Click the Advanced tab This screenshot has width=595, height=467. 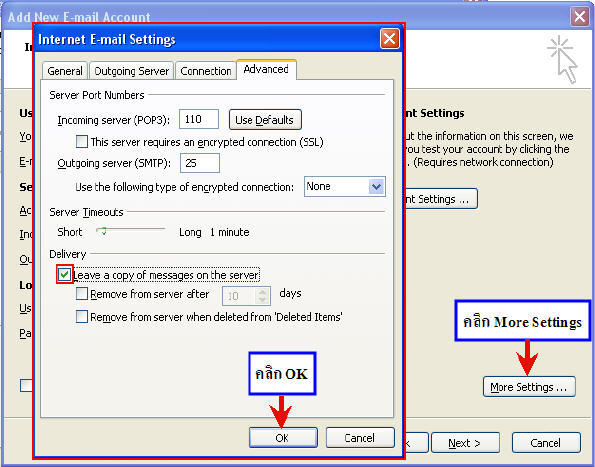tap(266, 69)
